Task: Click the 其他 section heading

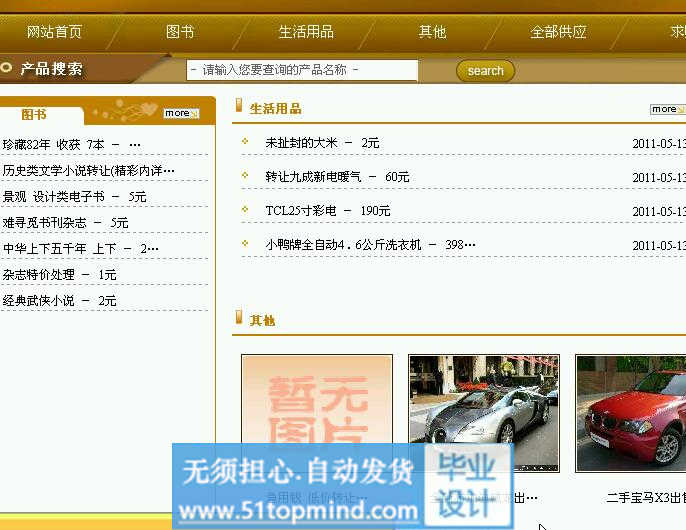Action: click(262, 321)
